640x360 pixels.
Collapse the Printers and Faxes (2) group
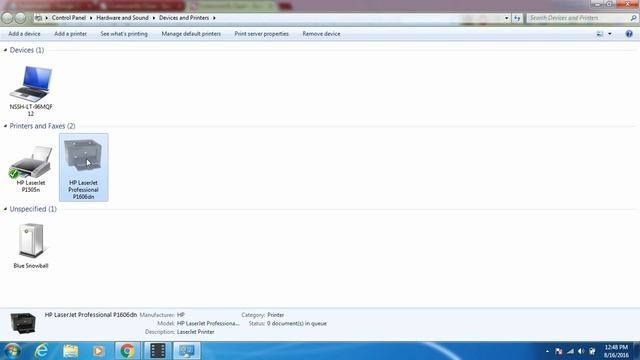click(5, 126)
